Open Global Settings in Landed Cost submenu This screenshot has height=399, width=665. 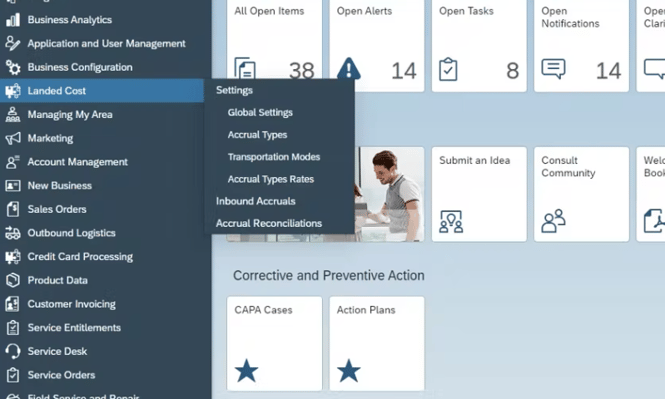coord(260,112)
